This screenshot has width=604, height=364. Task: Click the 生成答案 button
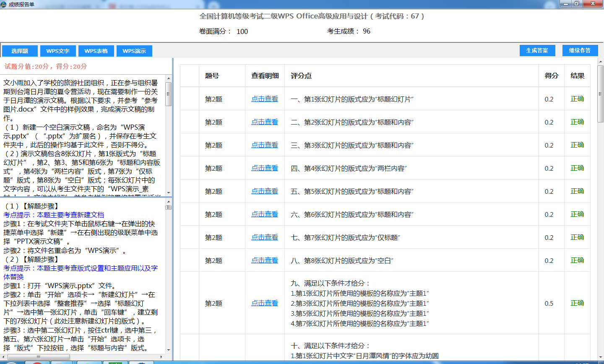pos(537,50)
